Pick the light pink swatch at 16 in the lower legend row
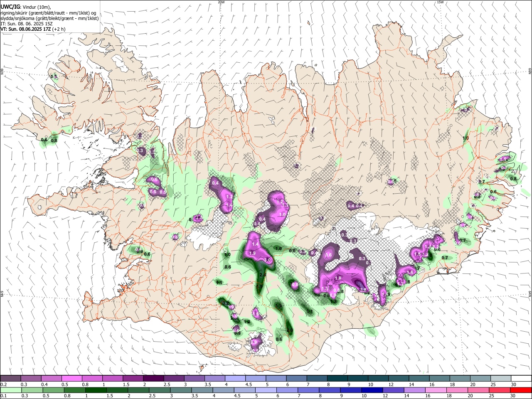The height and width of the screenshot is (399, 532). click(x=436, y=390)
